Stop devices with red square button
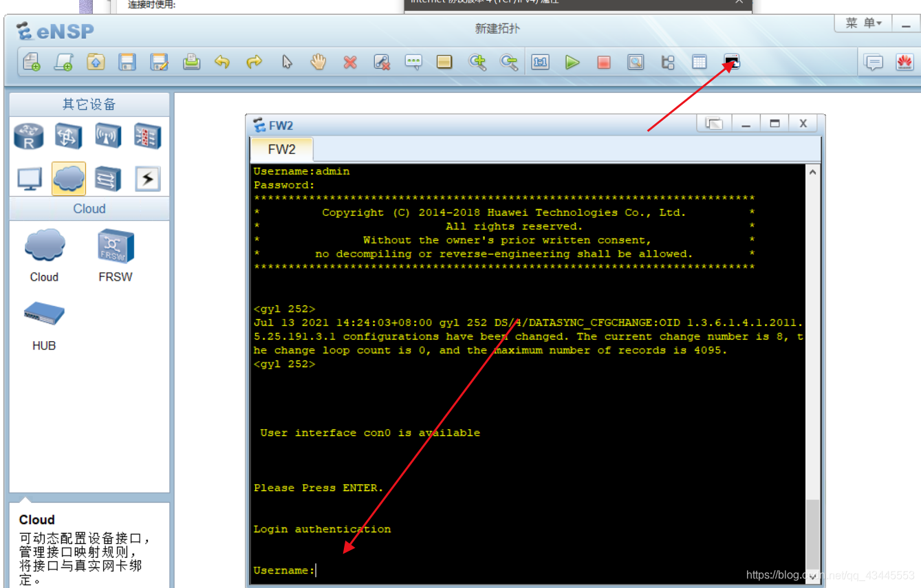921x588 pixels. 604,63
